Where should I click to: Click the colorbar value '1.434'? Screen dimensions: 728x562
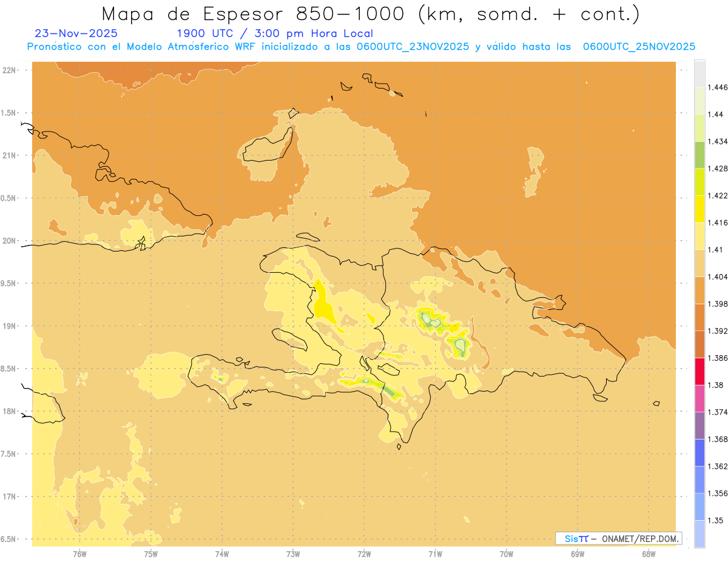point(717,141)
